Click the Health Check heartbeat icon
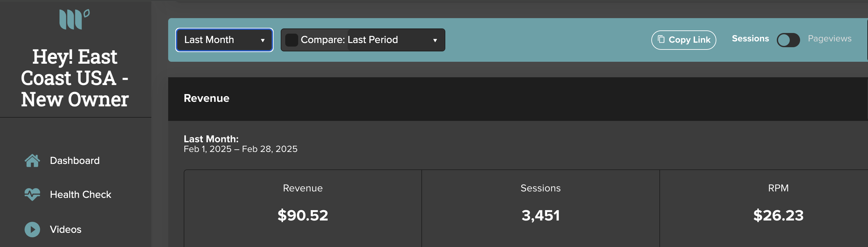This screenshot has height=247, width=868. click(32, 194)
